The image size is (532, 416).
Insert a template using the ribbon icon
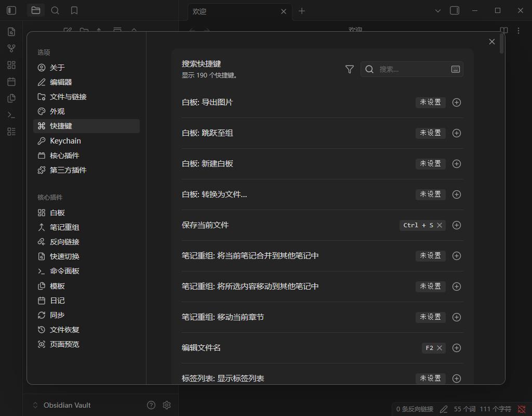(x=11, y=98)
